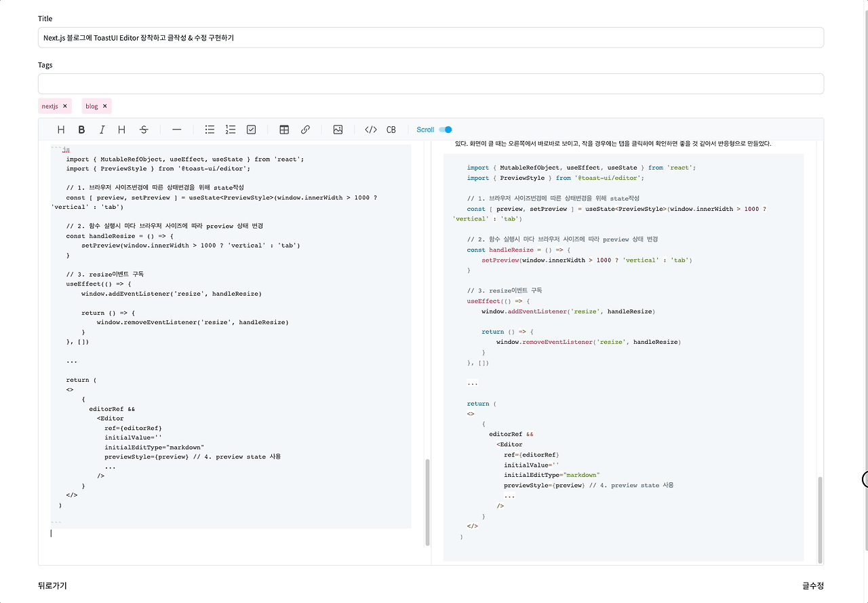Click "initialValue=''" line in preview pane

click(531, 465)
